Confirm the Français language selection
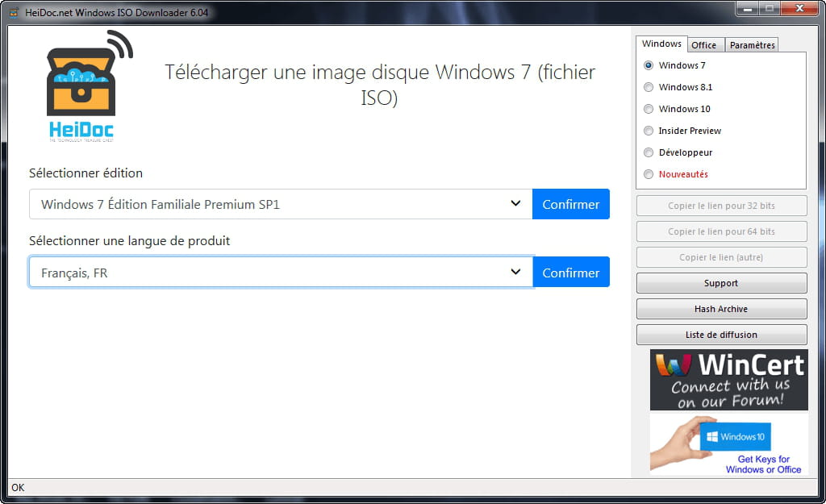 point(571,273)
